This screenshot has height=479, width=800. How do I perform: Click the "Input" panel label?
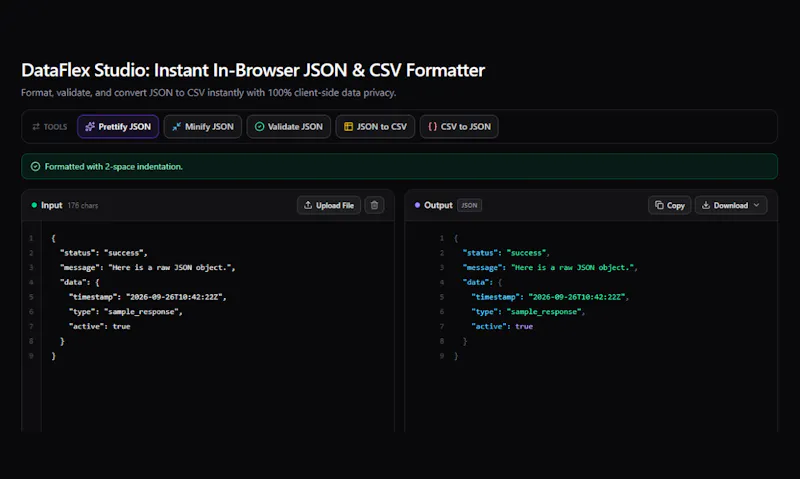tap(52, 205)
